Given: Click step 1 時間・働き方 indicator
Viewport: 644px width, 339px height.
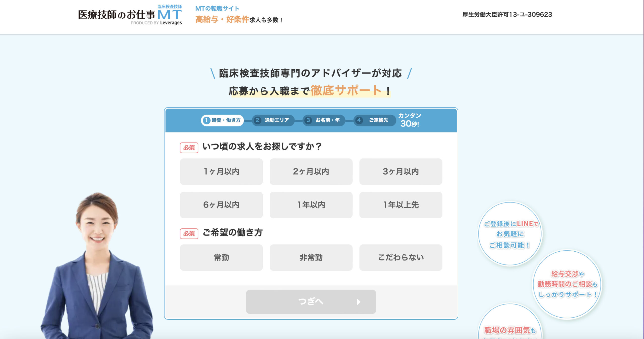Looking at the screenshot, I should (222, 120).
